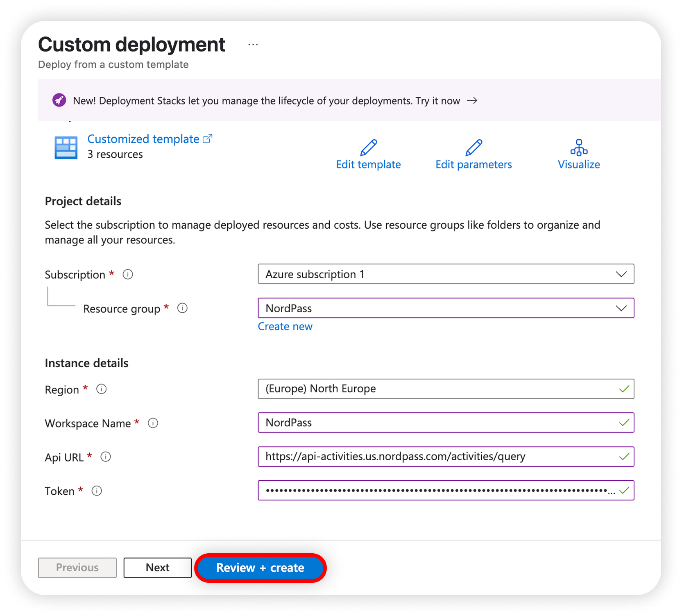Click Create new resource group link
The width and height of the screenshot is (682, 616).
coord(285,326)
